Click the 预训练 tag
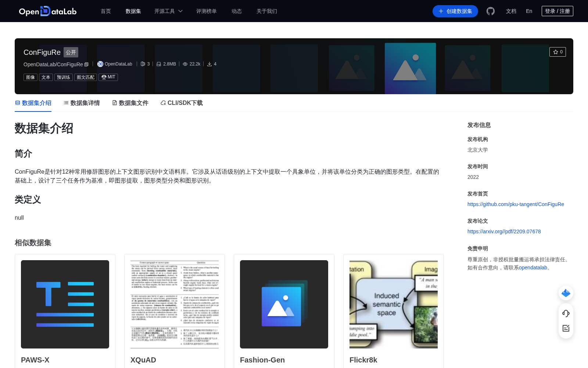This screenshot has width=588, height=368. pyautogui.click(x=64, y=77)
